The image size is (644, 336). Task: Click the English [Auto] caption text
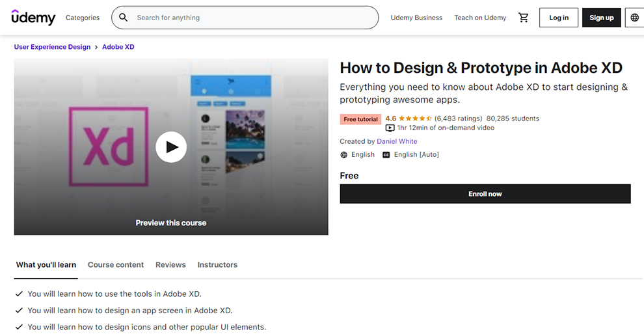click(416, 154)
